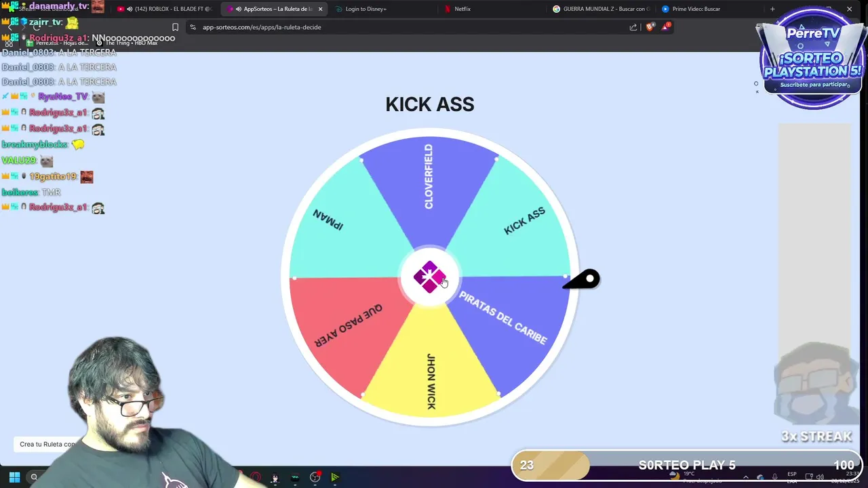Open the Windows Start menu
The width and height of the screenshot is (868, 488).
click(14, 477)
